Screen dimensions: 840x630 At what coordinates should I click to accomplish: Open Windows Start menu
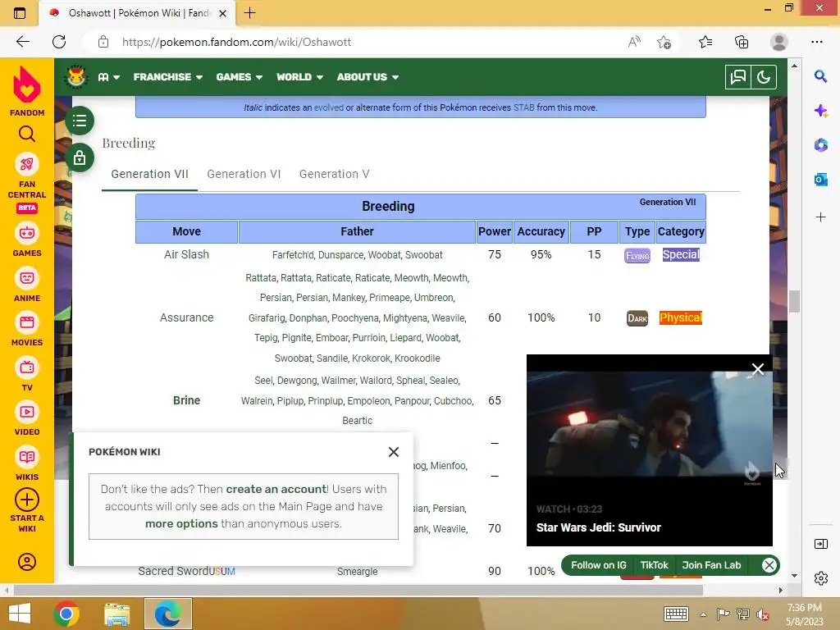tap(20, 614)
